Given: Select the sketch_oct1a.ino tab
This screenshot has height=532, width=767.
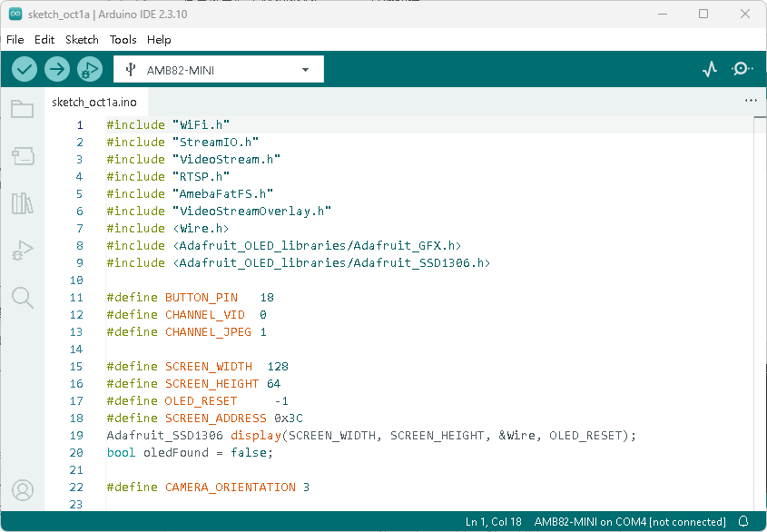Looking at the screenshot, I should click(x=94, y=102).
